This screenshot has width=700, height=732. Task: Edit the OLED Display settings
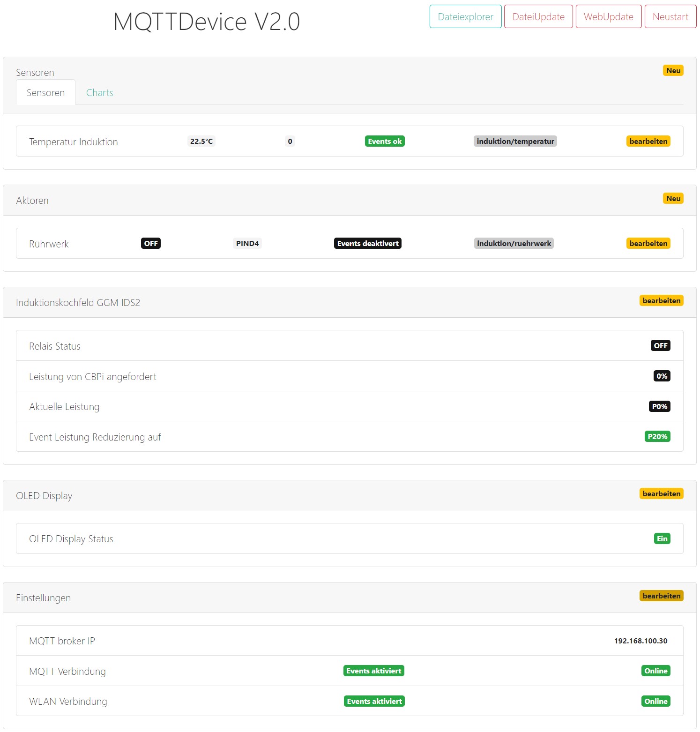(x=661, y=494)
